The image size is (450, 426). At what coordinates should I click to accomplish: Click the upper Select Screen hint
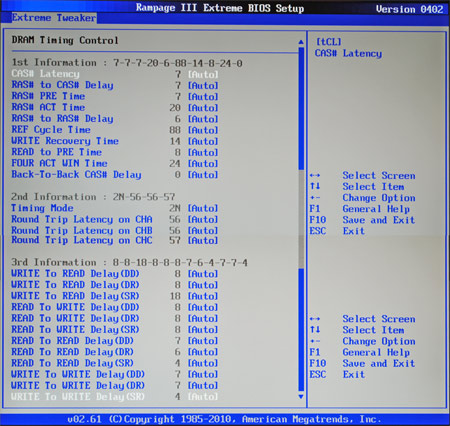click(362, 175)
